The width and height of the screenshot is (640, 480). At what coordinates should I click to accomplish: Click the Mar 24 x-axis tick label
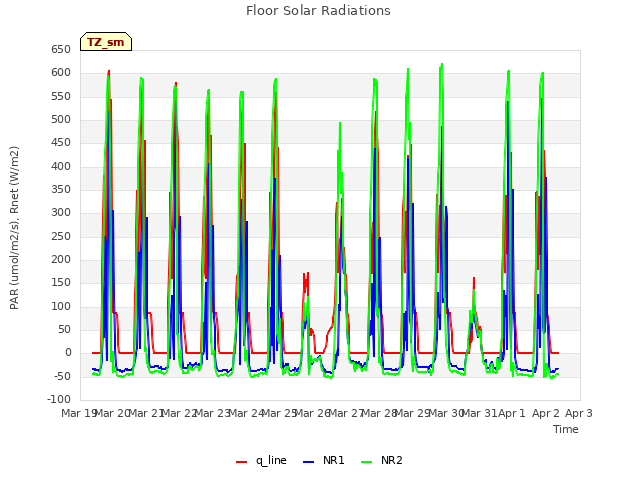click(246, 413)
